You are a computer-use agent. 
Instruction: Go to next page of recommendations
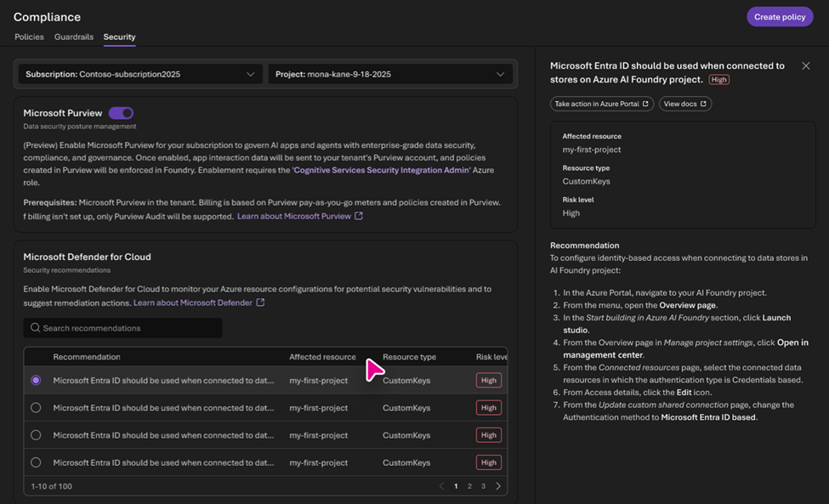pyautogui.click(x=498, y=486)
